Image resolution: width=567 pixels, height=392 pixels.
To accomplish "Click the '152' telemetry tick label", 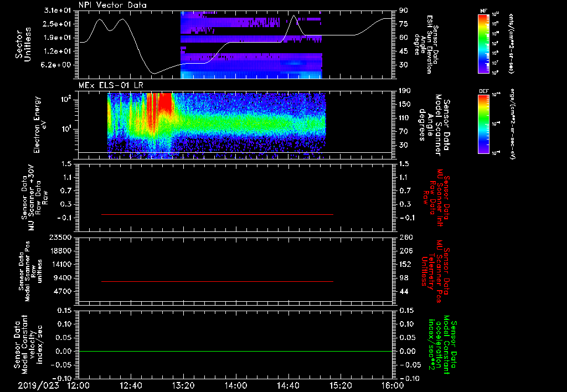I will [x=405, y=264].
